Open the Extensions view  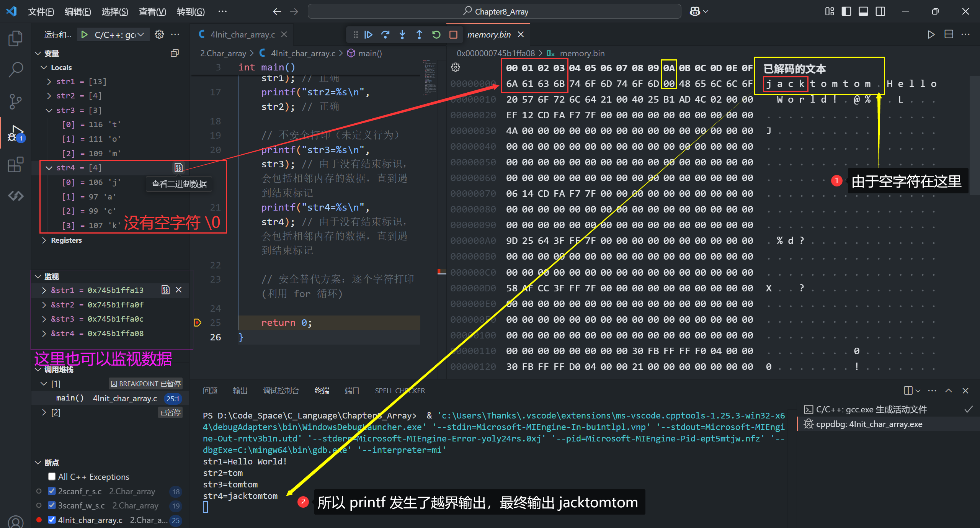15,165
